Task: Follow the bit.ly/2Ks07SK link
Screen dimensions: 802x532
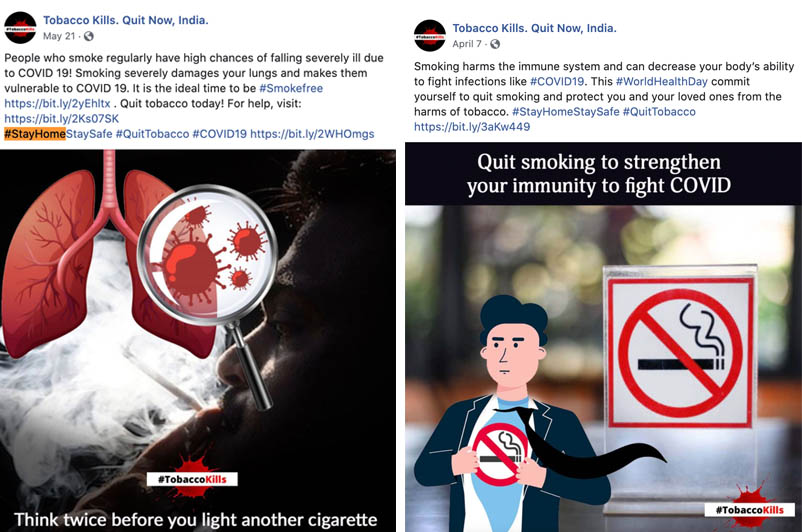Action: click(61, 119)
